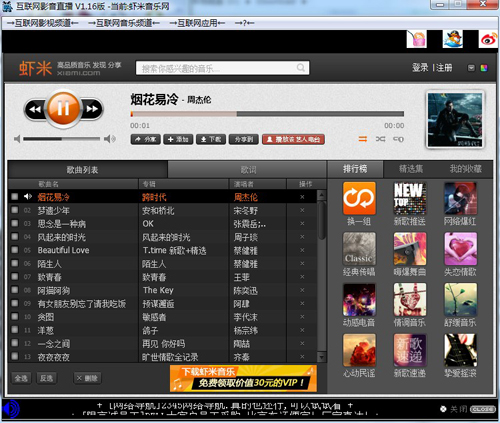Adjust the volume slider track
The image size is (500, 423).
click(62, 139)
